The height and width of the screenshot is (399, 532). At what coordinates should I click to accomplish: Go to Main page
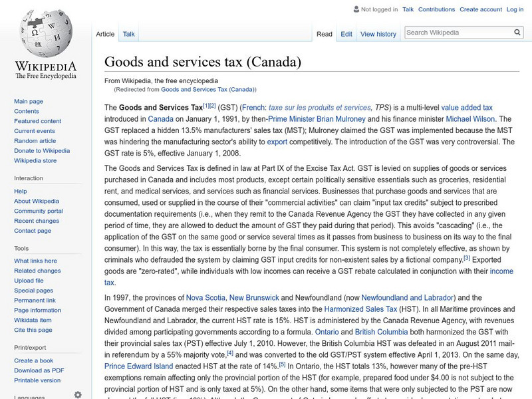29,101
